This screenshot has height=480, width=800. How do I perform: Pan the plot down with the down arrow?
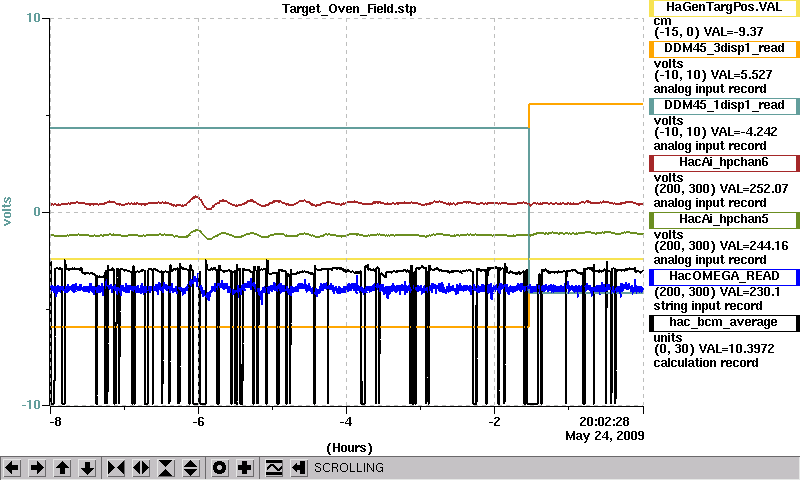(88, 468)
